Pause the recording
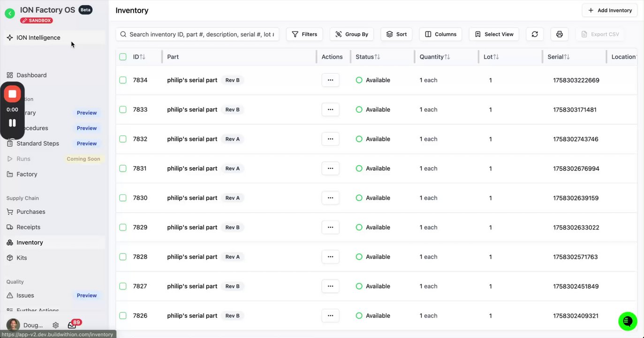 pyautogui.click(x=13, y=123)
